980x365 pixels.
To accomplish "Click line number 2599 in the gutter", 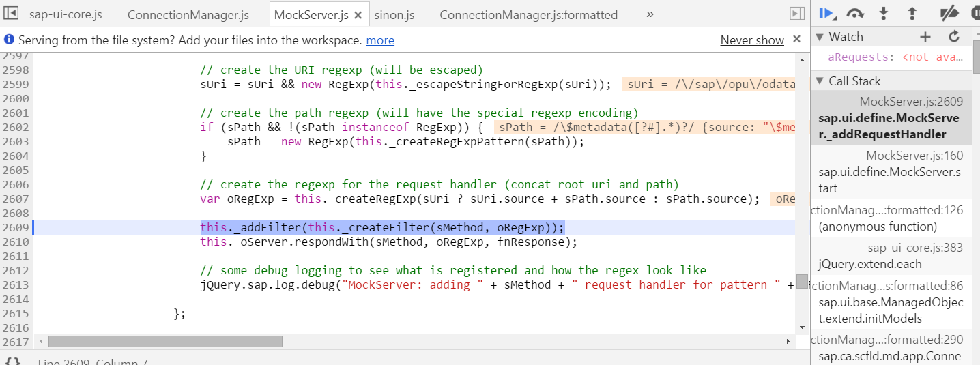I will click(17, 84).
